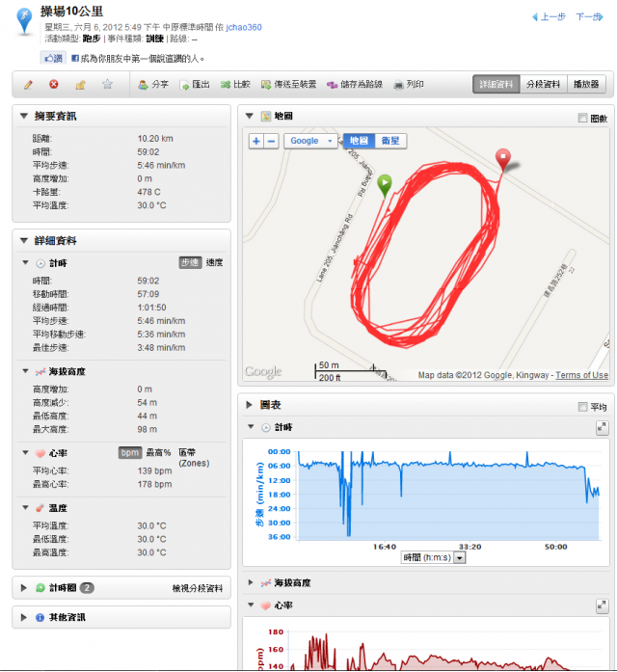This screenshot has height=672, width=617.
Task: Collapse the 海拔高度 elevation section in details
Action: tap(25, 371)
